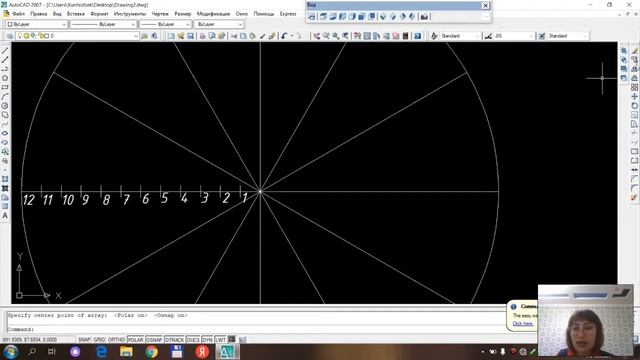Click the Rotate tool in modify toolbar

click(634, 106)
